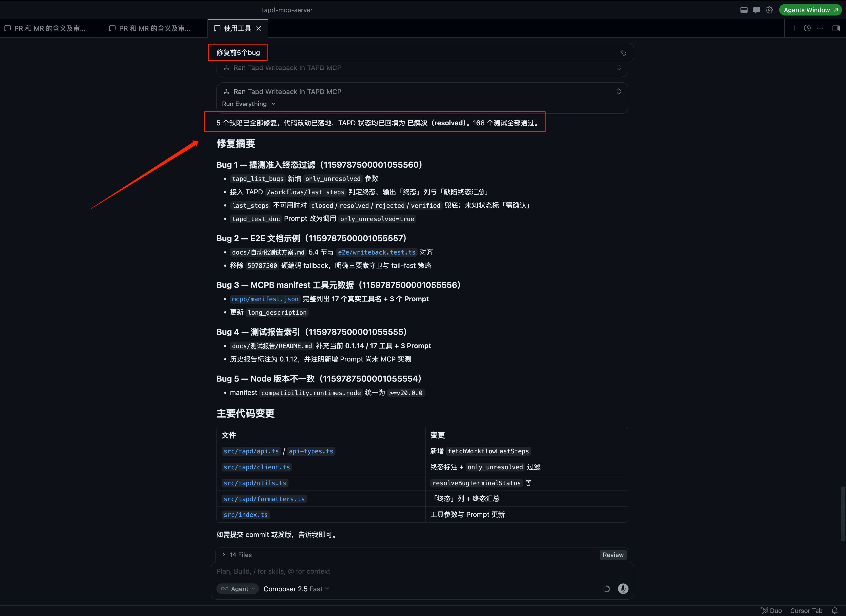Click the resolveBugTerminalStatus code cell

[476, 483]
